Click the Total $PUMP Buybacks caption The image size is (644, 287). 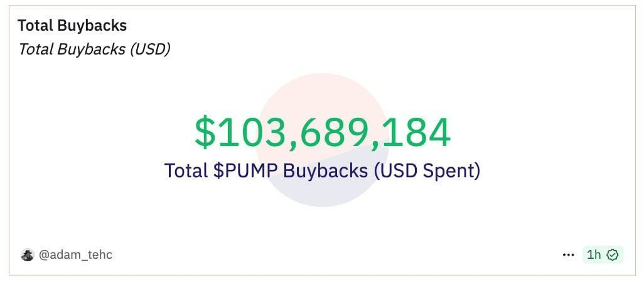point(323,170)
